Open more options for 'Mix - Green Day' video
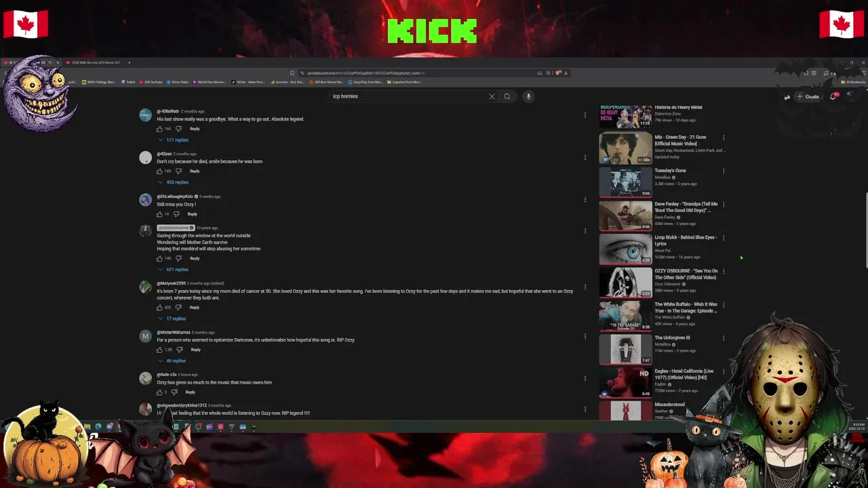 tap(724, 138)
